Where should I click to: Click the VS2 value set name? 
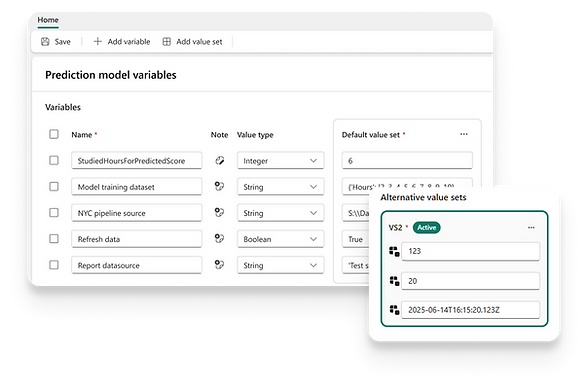(395, 228)
